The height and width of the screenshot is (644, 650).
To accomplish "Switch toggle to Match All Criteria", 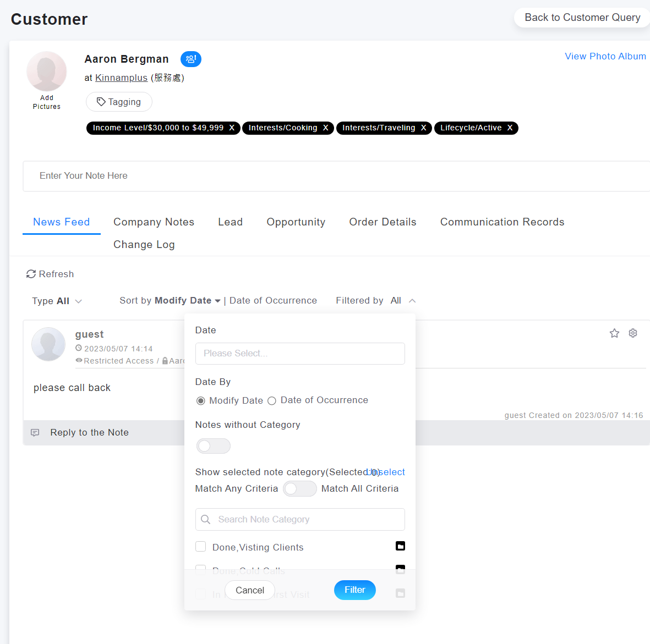I will [x=299, y=489].
